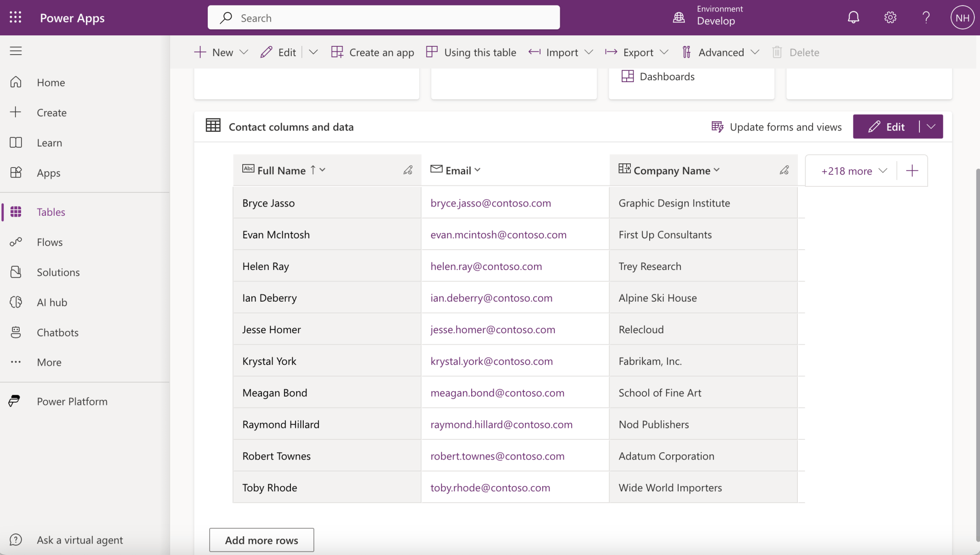This screenshot has height=555, width=980.
Task: Click the notifications bell icon
Action: 853,17
